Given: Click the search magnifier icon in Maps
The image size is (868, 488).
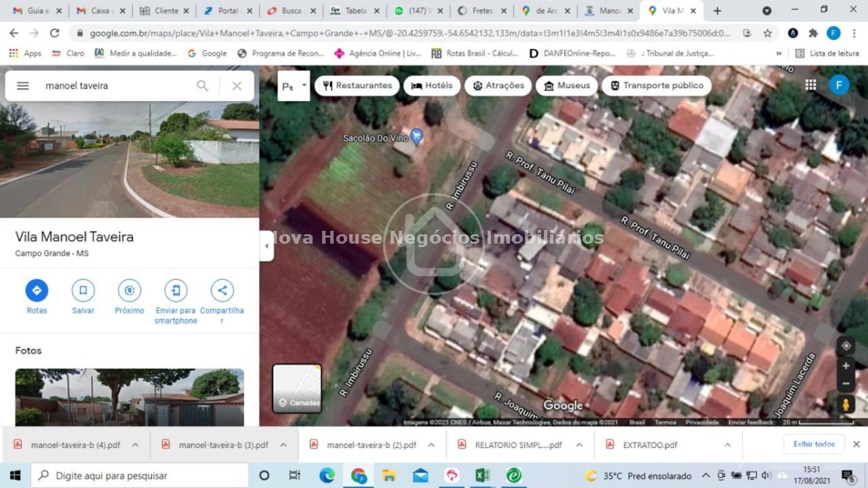Looking at the screenshot, I should coord(202,86).
